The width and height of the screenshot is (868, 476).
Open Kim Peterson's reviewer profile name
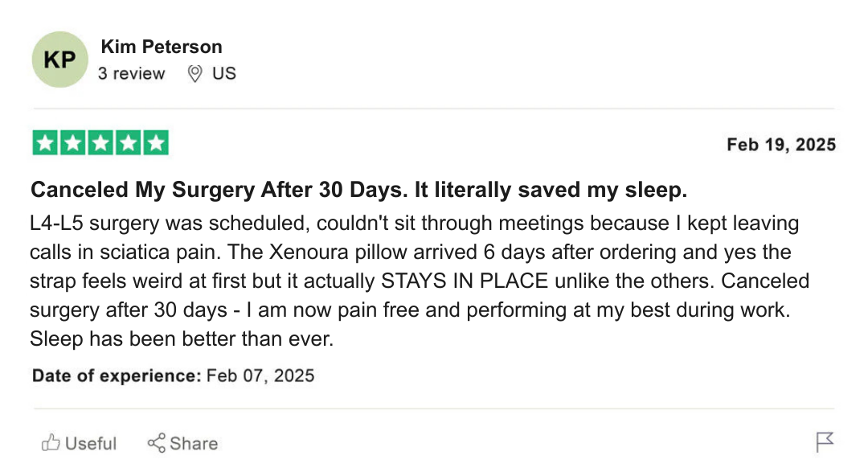pos(162,47)
